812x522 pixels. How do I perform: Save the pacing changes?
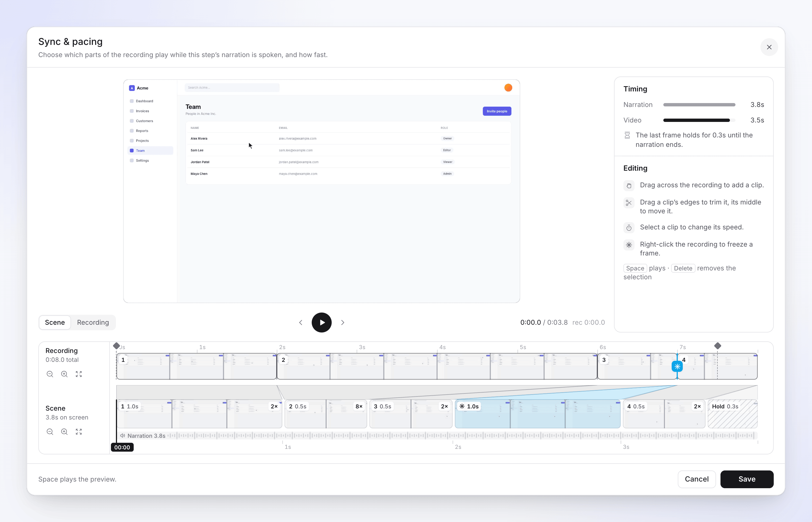[747, 479]
